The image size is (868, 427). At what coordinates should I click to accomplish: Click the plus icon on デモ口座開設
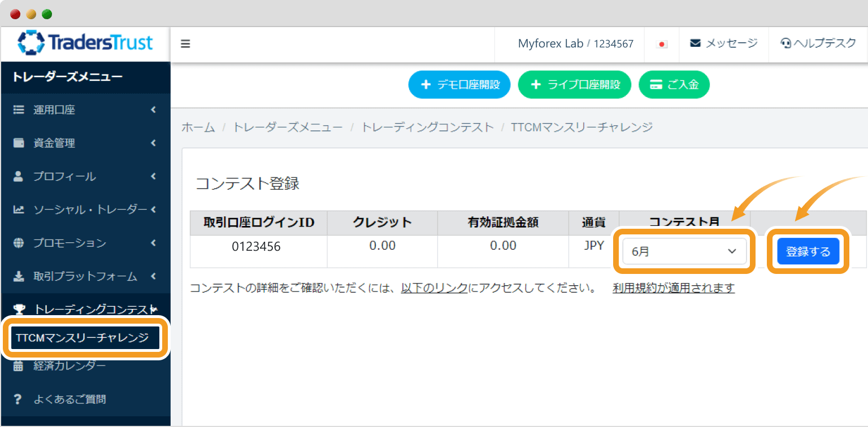426,85
